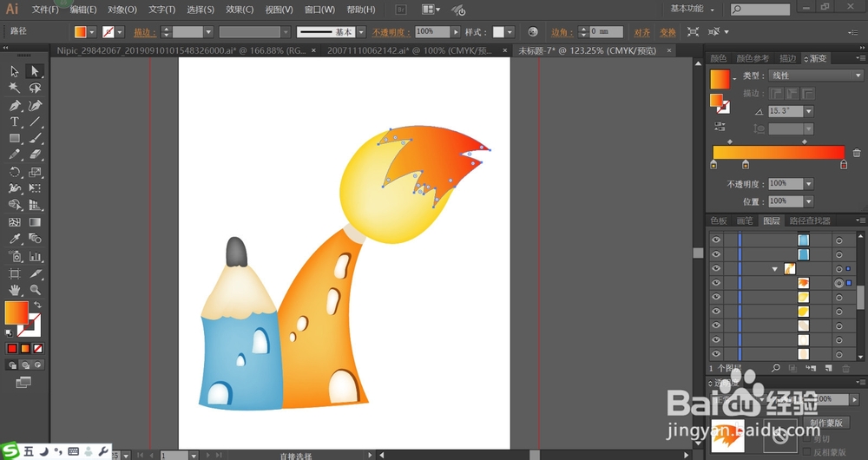Click the 边角 link in control bar

pos(562,32)
